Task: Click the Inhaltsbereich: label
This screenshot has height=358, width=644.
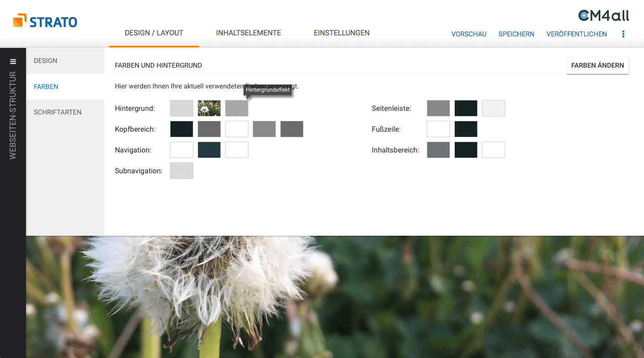Action: pos(396,150)
